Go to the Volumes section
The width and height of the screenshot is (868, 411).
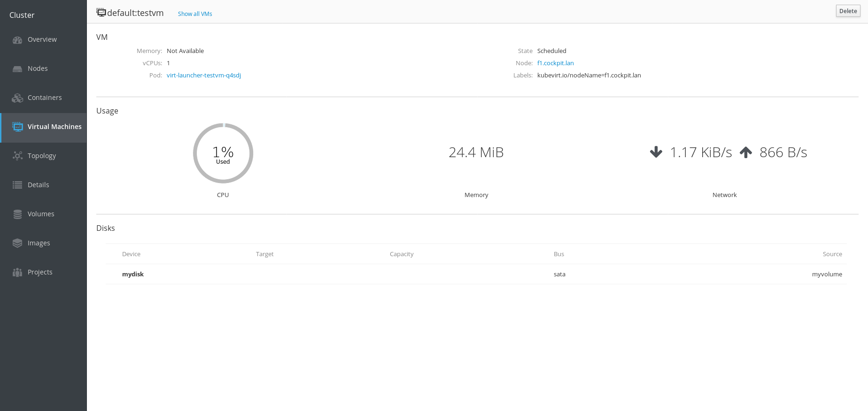pos(41,214)
